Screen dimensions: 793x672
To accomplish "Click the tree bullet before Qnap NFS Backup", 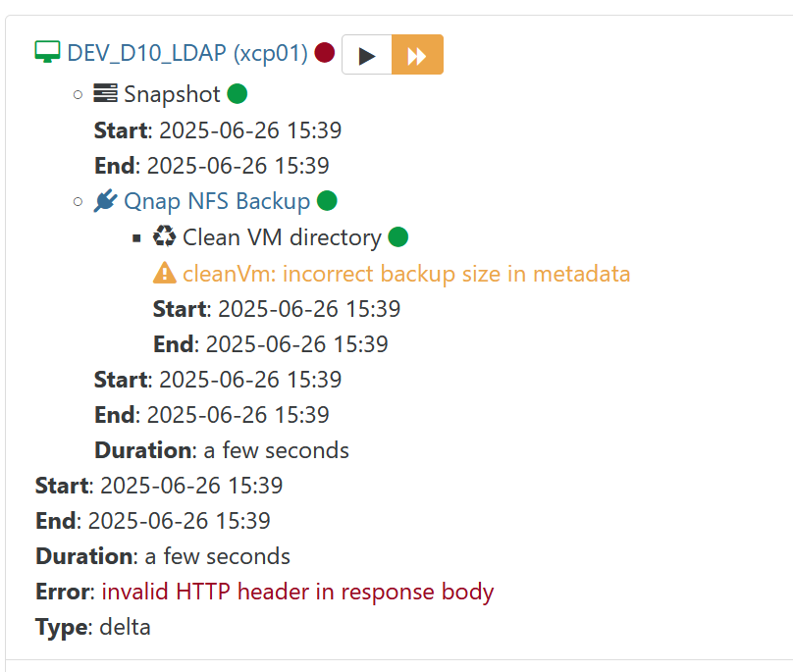I will click(78, 202).
